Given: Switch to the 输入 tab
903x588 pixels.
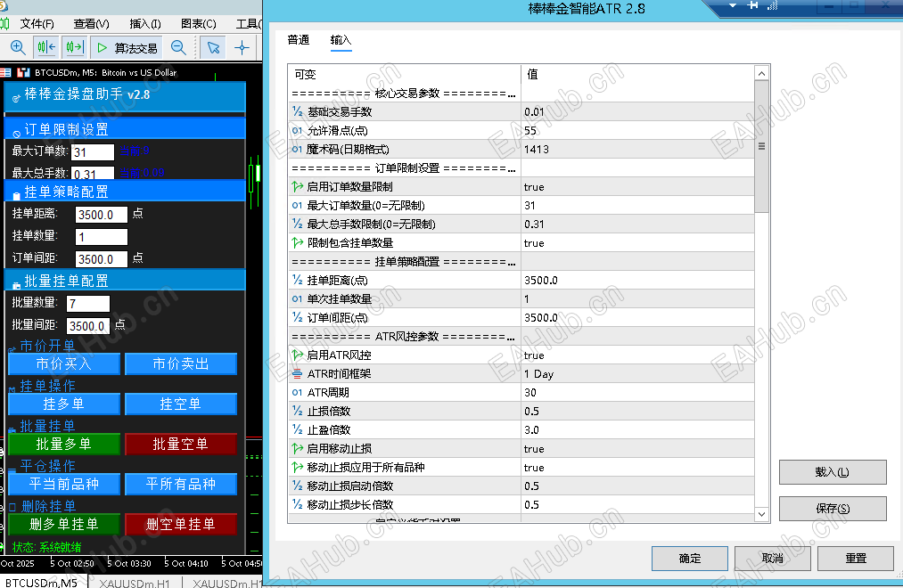Looking at the screenshot, I should pos(341,40).
